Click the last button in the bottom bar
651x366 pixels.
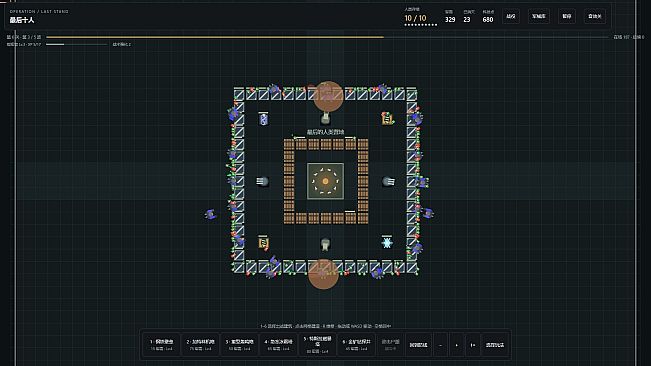(495, 345)
